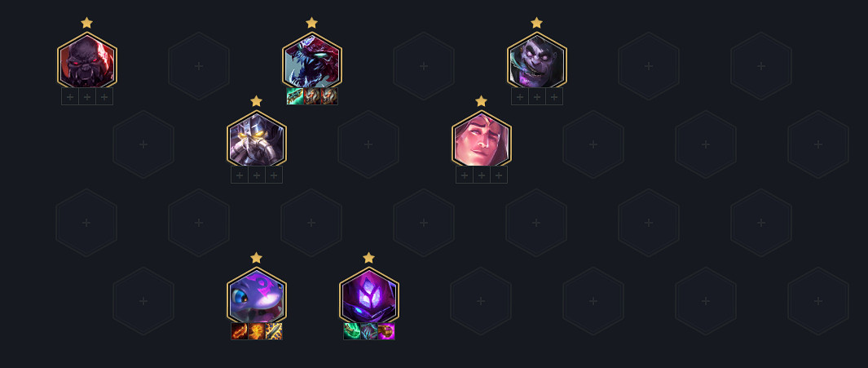
Task: Add champion to empty hex between Sion and crimson monster
Action: click(x=199, y=66)
